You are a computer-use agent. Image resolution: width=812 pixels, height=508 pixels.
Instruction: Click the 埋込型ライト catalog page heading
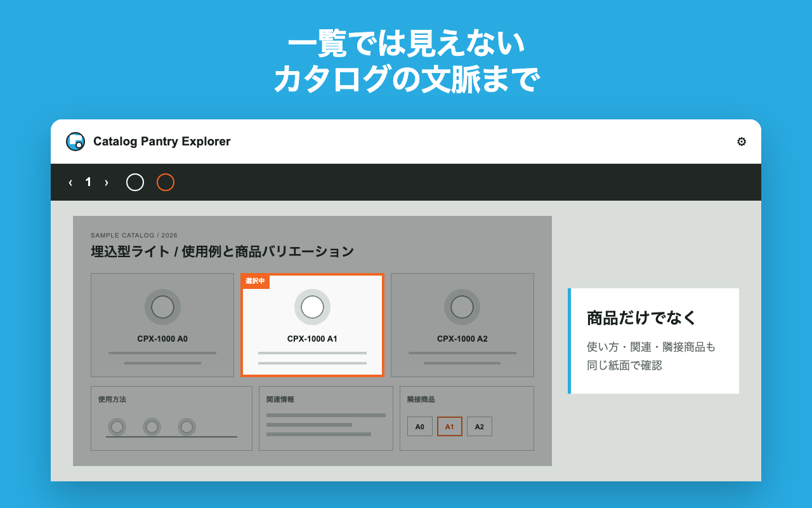223,251
